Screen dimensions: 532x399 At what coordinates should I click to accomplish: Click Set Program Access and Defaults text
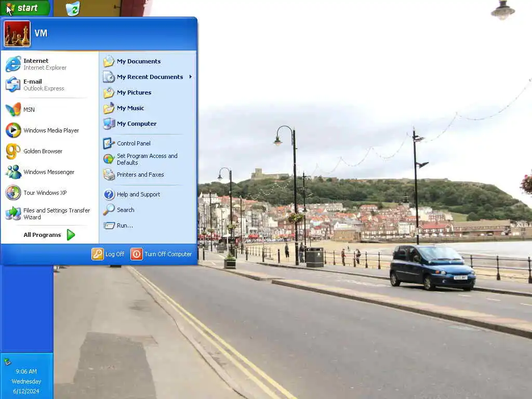coord(147,159)
